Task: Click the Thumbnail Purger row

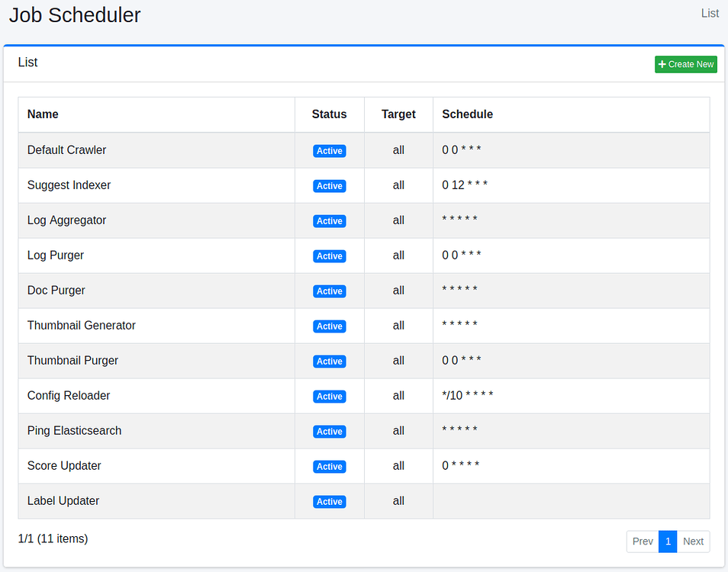Action: pos(72,361)
